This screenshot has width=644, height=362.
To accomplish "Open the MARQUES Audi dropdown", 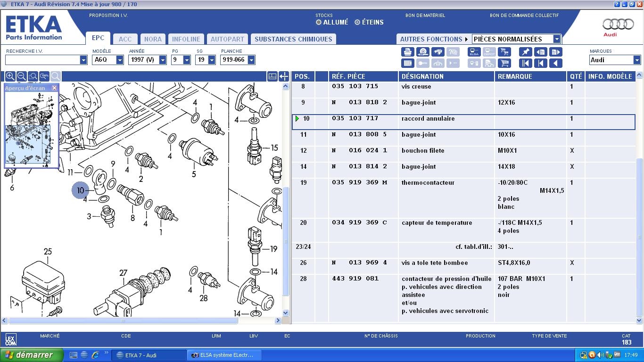I will [x=637, y=60].
